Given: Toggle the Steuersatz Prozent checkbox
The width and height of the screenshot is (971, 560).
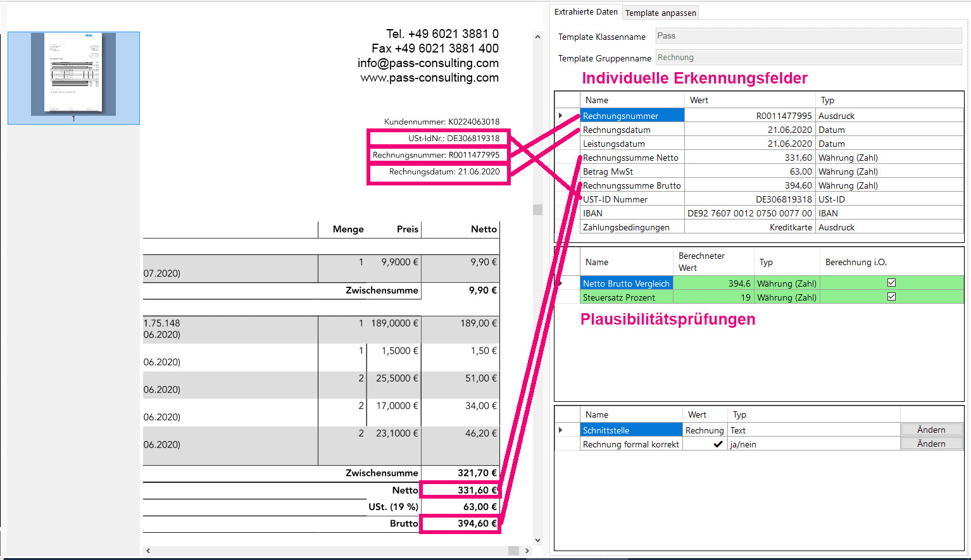Looking at the screenshot, I should 891,297.
